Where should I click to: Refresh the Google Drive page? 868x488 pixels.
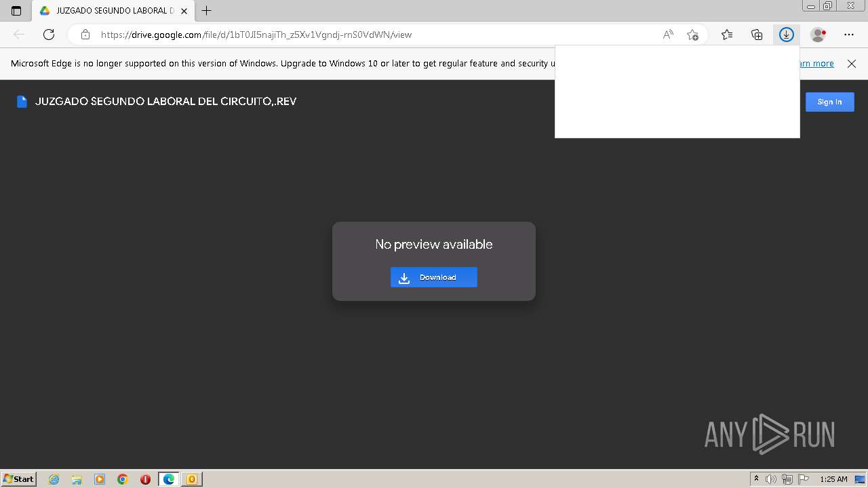[49, 35]
